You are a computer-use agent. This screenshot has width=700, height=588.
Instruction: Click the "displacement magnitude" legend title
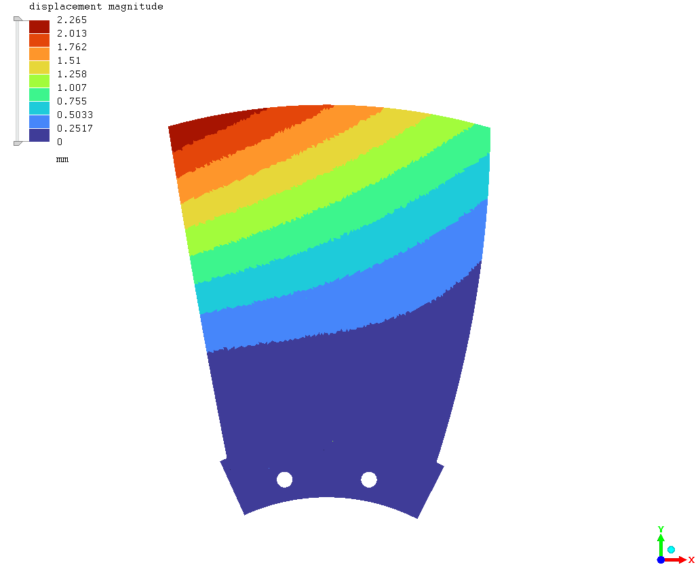coord(96,6)
